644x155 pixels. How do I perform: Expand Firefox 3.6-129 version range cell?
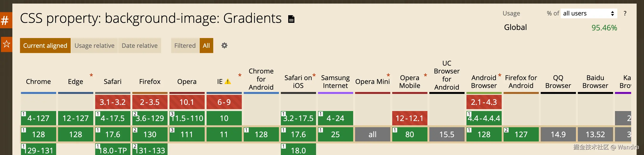click(x=150, y=118)
